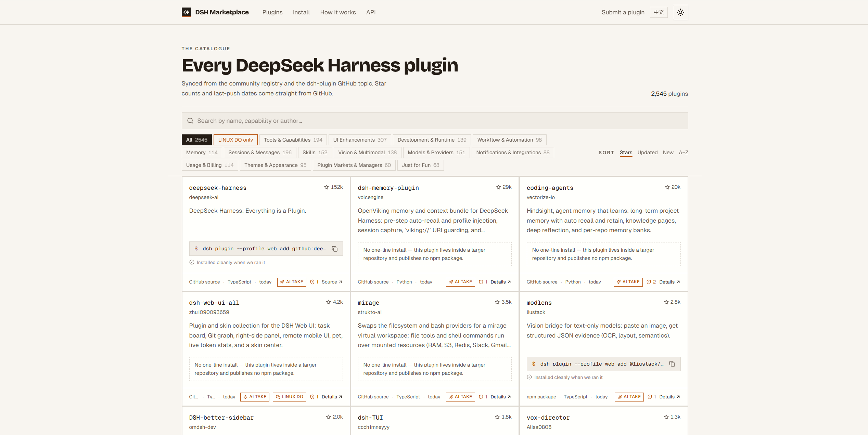868x435 pixels.
Task: Click the star icon on mirage card
Action: [497, 302]
